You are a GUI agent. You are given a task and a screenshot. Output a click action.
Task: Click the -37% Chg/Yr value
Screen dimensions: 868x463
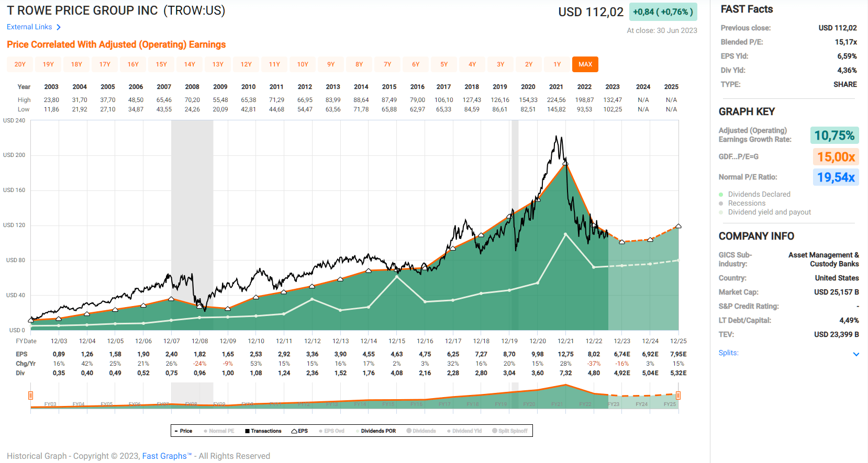coord(594,364)
